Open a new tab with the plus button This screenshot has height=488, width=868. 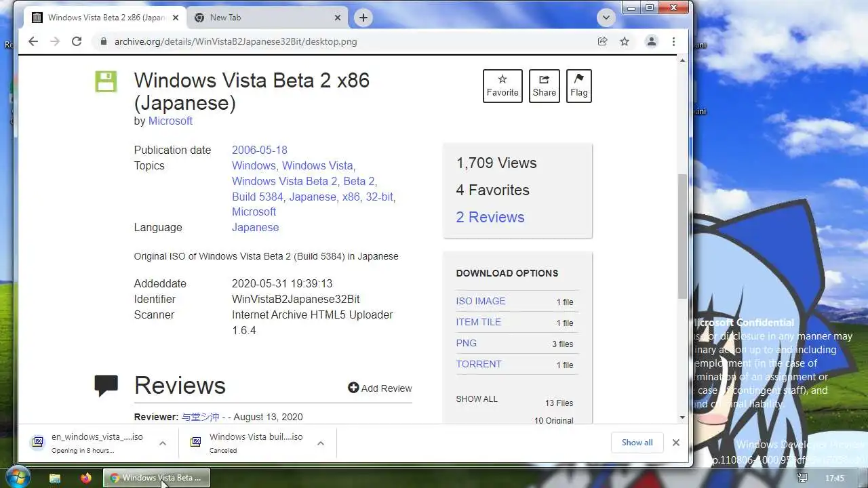[x=363, y=18]
